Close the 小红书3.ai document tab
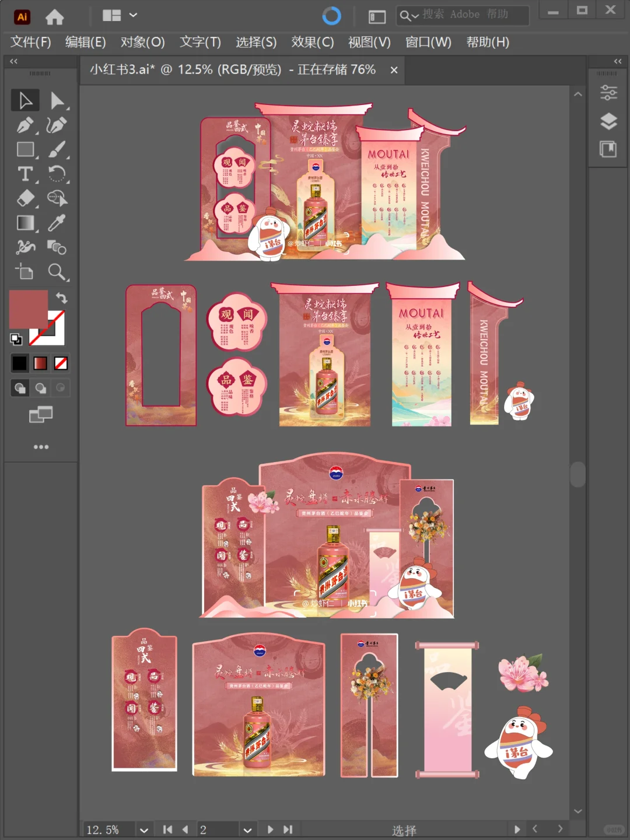This screenshot has height=840, width=630. 394,70
